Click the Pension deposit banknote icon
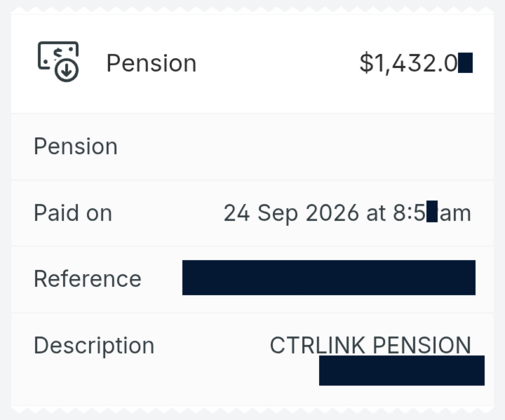 pyautogui.click(x=58, y=62)
